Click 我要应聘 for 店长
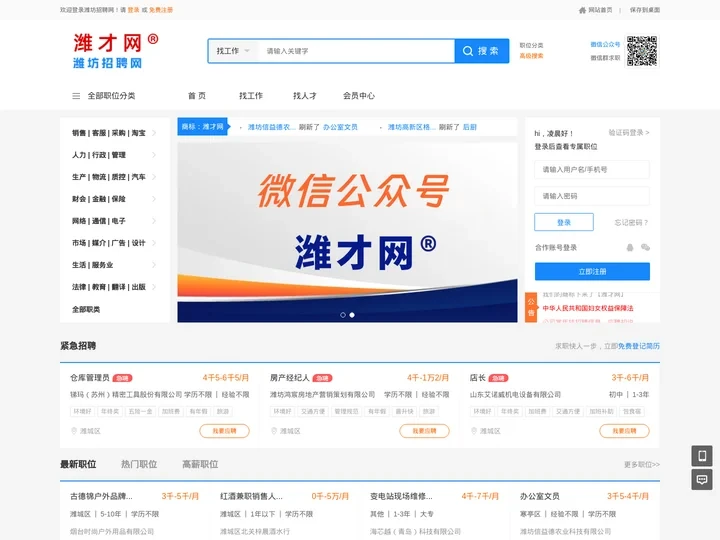 (624, 431)
